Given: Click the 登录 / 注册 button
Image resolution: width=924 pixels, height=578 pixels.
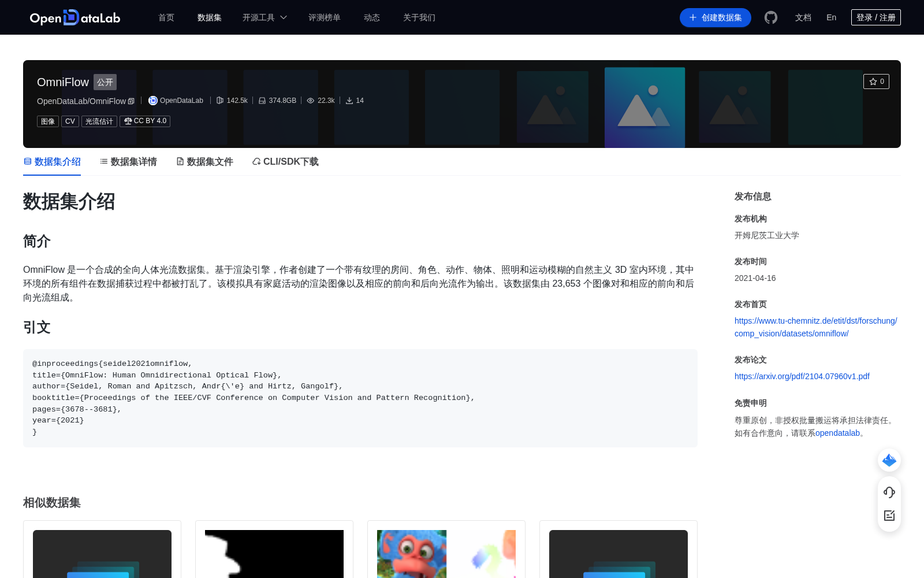Looking at the screenshot, I should (876, 17).
